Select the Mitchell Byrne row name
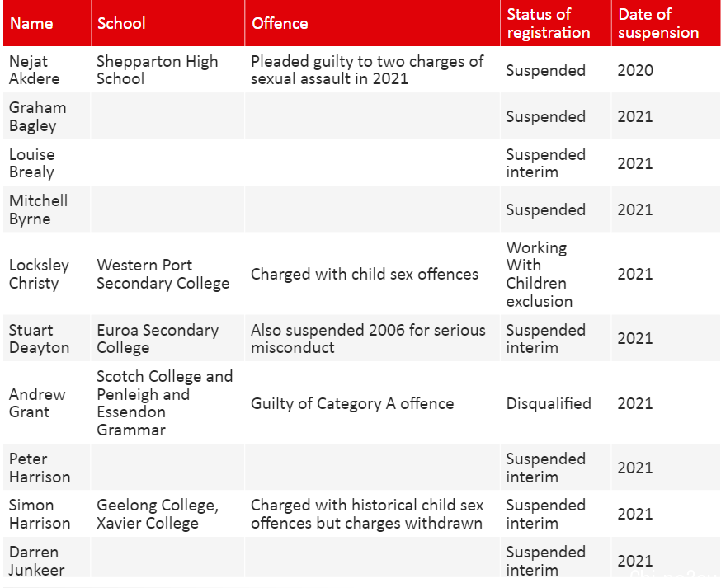 click(47, 209)
